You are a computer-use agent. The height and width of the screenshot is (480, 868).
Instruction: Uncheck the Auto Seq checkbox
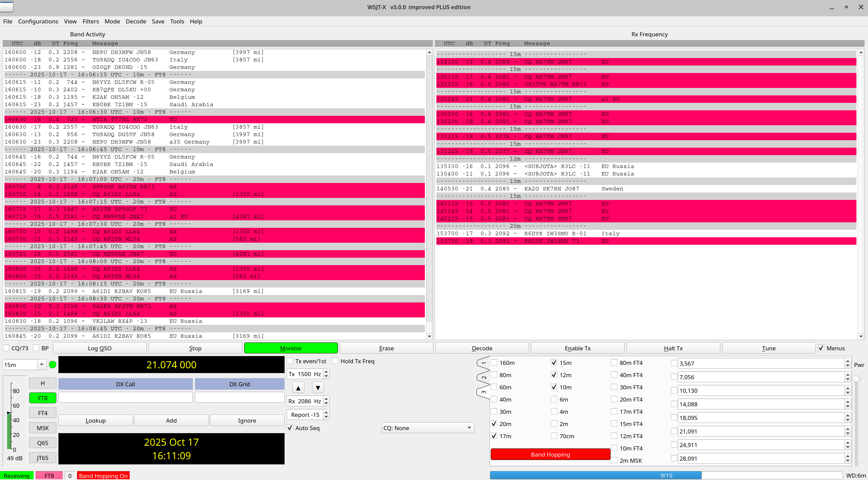pyautogui.click(x=290, y=428)
